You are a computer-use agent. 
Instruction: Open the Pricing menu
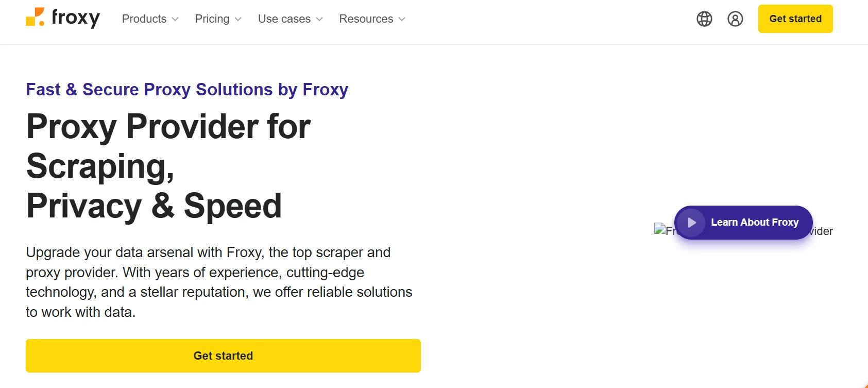212,19
